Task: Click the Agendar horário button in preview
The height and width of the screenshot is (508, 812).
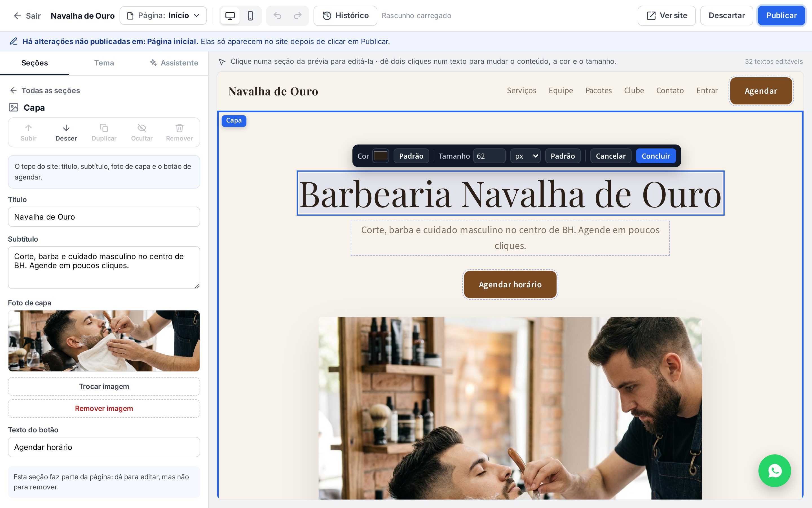Action: [x=510, y=284]
